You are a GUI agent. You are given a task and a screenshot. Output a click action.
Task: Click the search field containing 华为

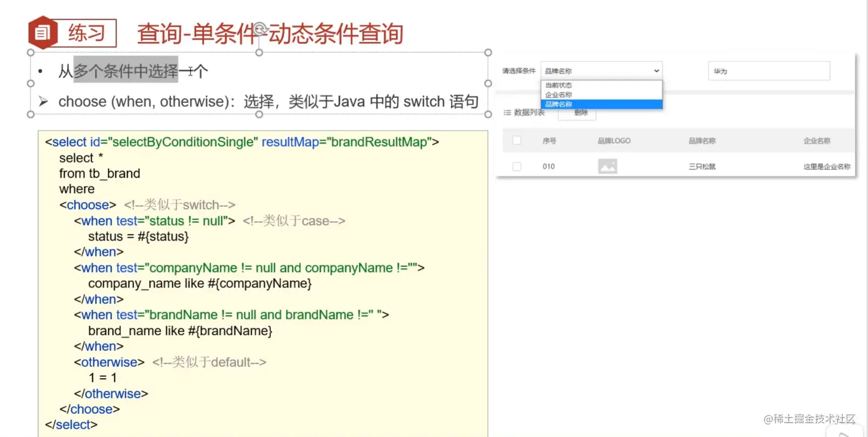(769, 71)
